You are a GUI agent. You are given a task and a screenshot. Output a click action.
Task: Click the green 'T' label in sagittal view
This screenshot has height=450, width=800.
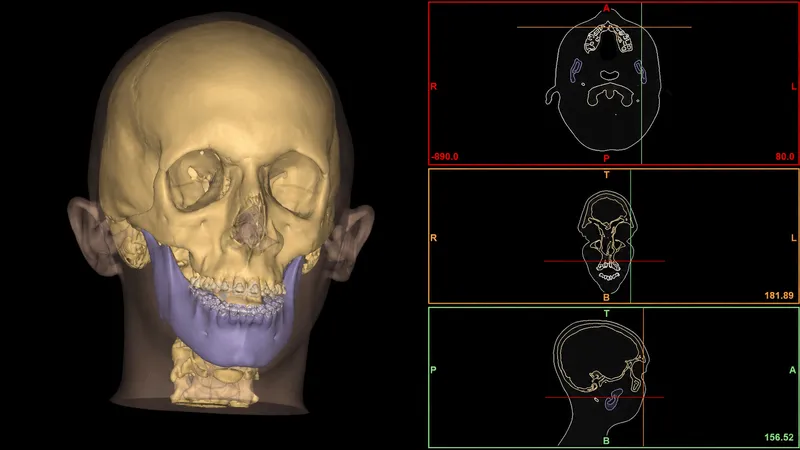click(606, 313)
